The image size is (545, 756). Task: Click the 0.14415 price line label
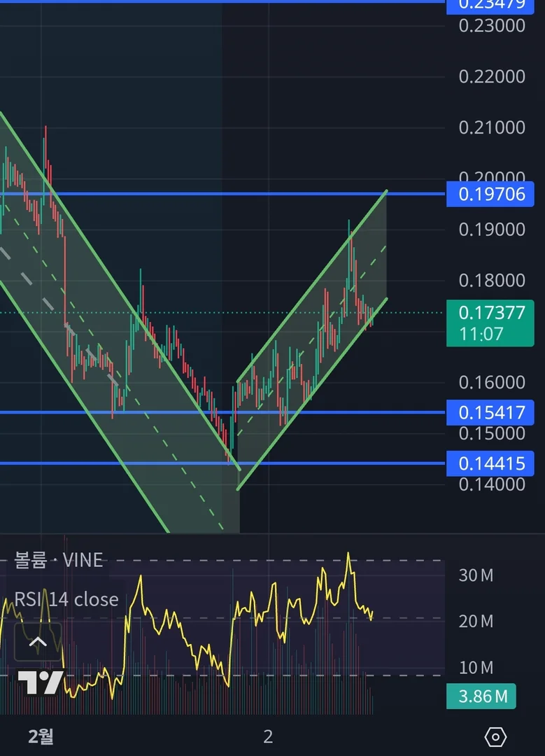490,464
